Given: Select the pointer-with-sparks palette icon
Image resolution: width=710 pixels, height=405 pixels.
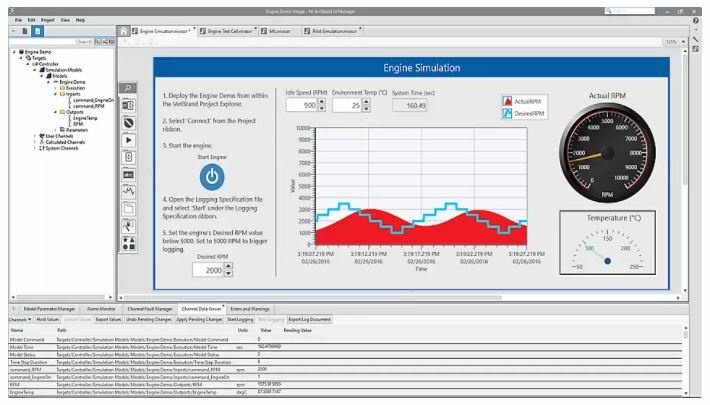Looking at the screenshot, I should pyautogui.click(x=128, y=226).
